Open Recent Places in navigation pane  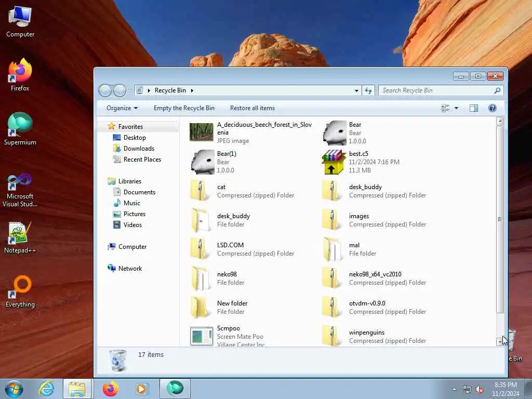tap(142, 159)
